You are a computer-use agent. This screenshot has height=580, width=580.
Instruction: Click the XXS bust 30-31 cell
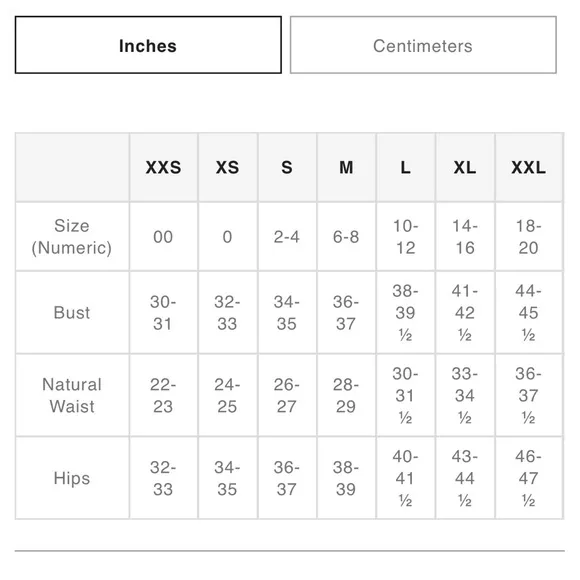click(x=163, y=313)
